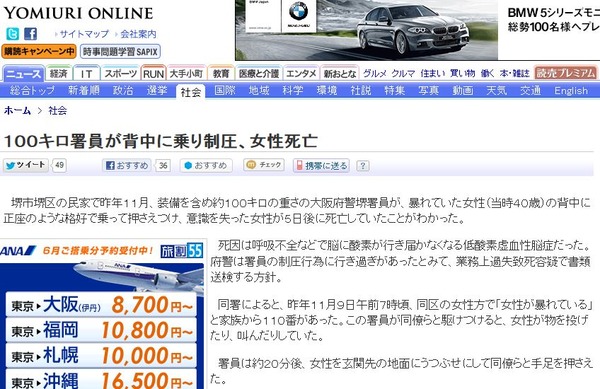Select the 教育 tab
The width and height of the screenshot is (600, 389).
point(221,73)
